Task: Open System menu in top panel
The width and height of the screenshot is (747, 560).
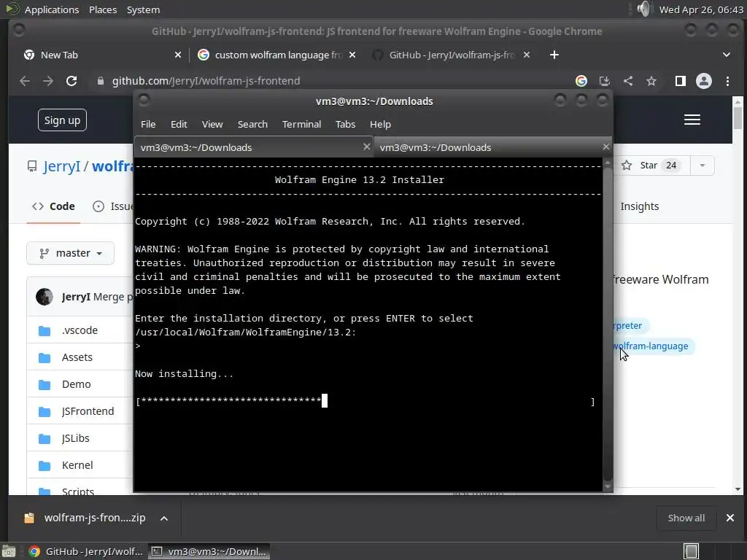Action: point(143,9)
